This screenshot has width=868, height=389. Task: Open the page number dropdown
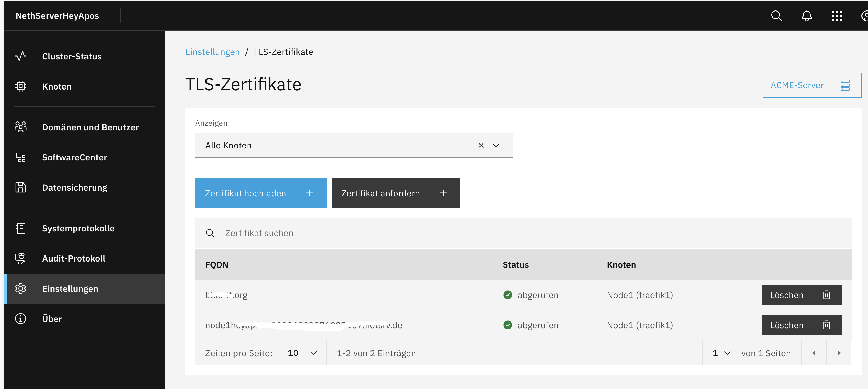coord(721,353)
